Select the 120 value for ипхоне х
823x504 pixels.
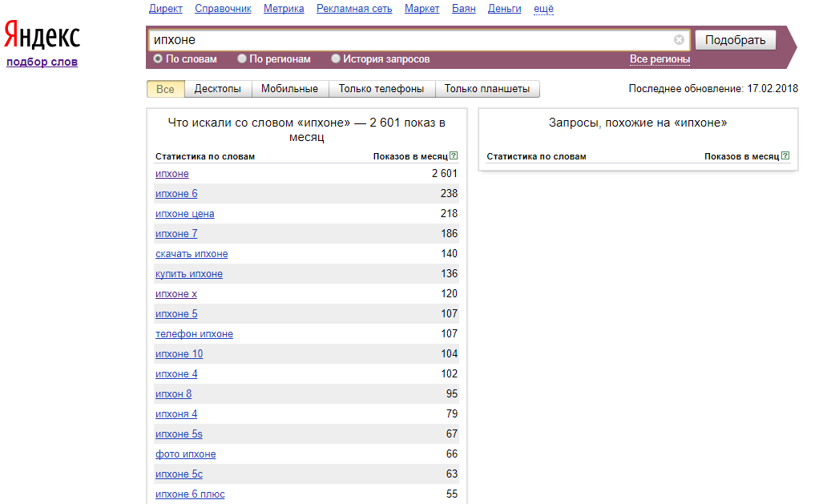coord(450,293)
